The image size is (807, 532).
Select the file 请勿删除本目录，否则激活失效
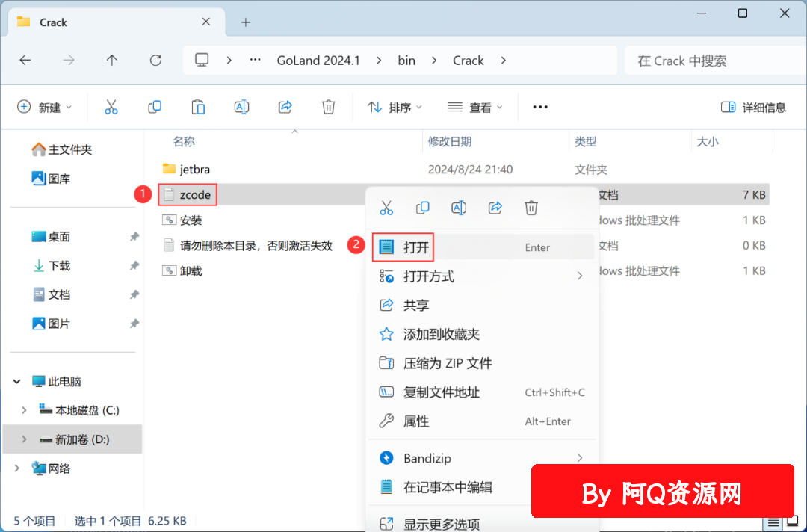(247, 245)
